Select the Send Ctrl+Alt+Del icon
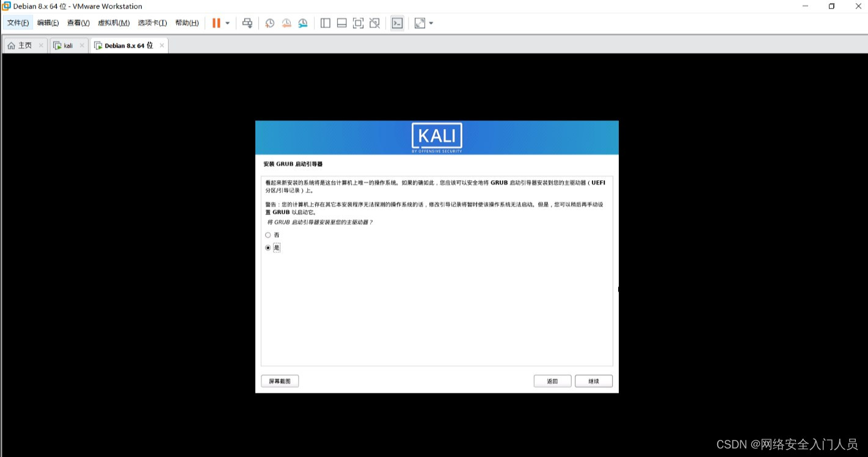The width and height of the screenshot is (868, 457). [x=247, y=23]
